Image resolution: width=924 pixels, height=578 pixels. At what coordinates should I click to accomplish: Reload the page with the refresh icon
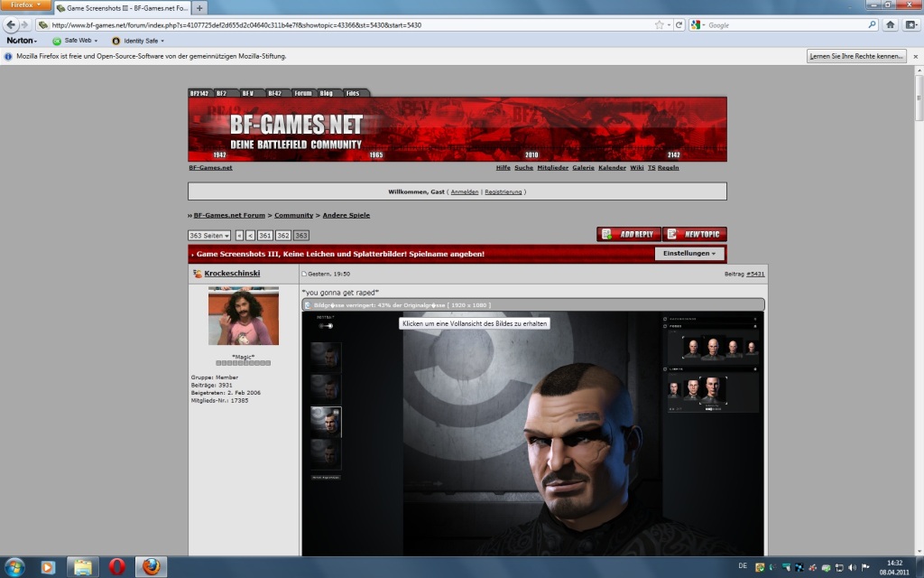click(679, 24)
